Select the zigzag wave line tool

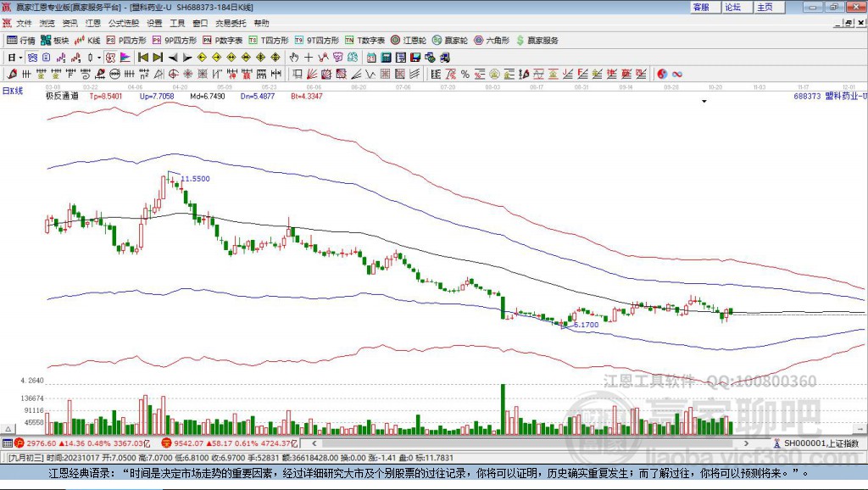[x=370, y=75]
